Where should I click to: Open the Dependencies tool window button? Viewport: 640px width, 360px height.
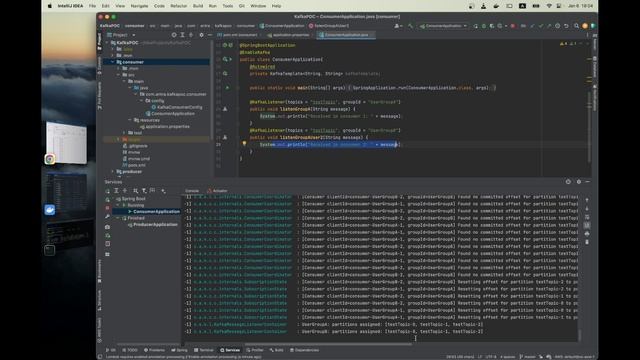coord(304,350)
